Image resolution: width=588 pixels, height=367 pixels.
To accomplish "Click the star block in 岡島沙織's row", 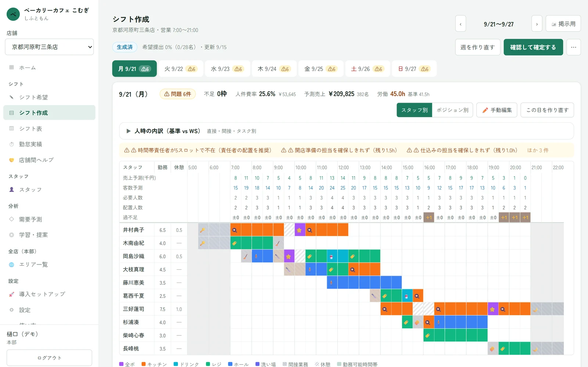I will click(x=289, y=256).
